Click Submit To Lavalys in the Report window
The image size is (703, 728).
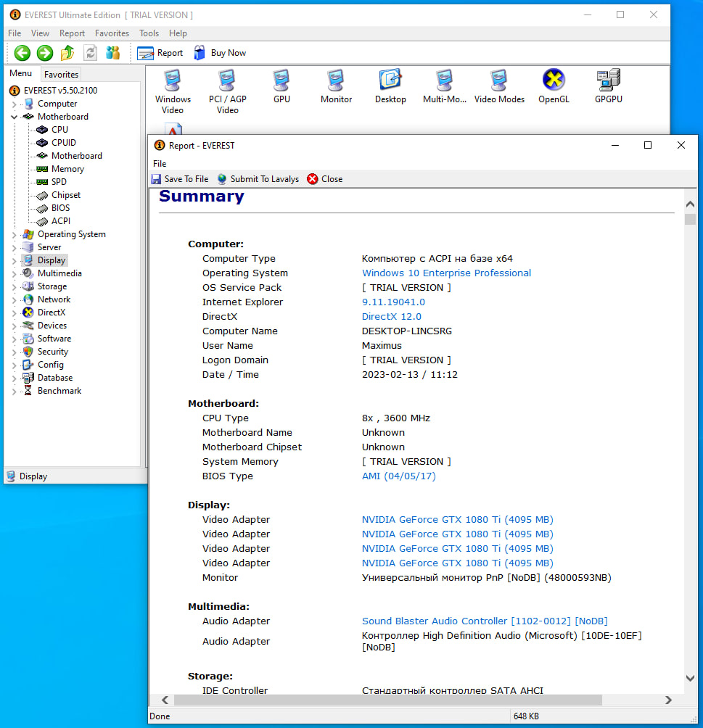pyautogui.click(x=258, y=179)
